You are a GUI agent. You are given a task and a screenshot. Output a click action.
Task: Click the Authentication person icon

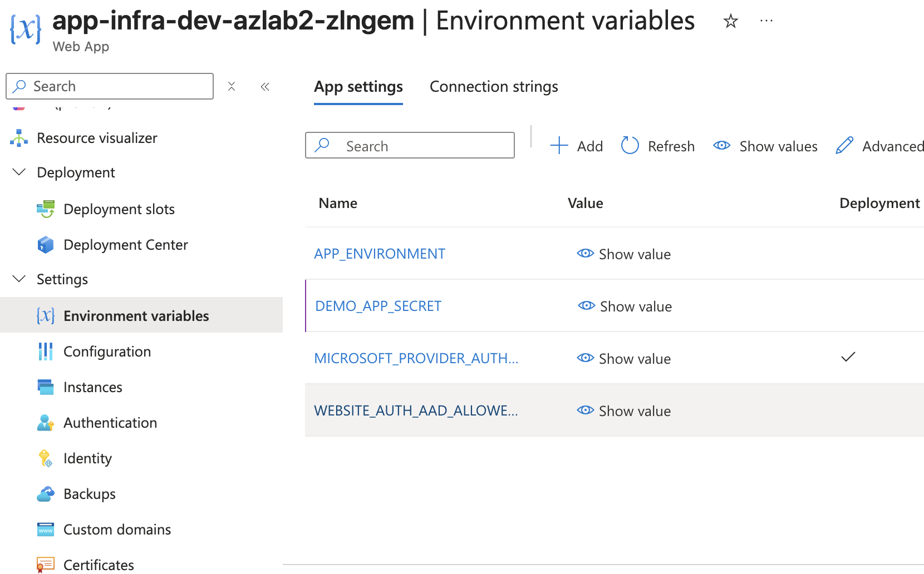(46, 423)
